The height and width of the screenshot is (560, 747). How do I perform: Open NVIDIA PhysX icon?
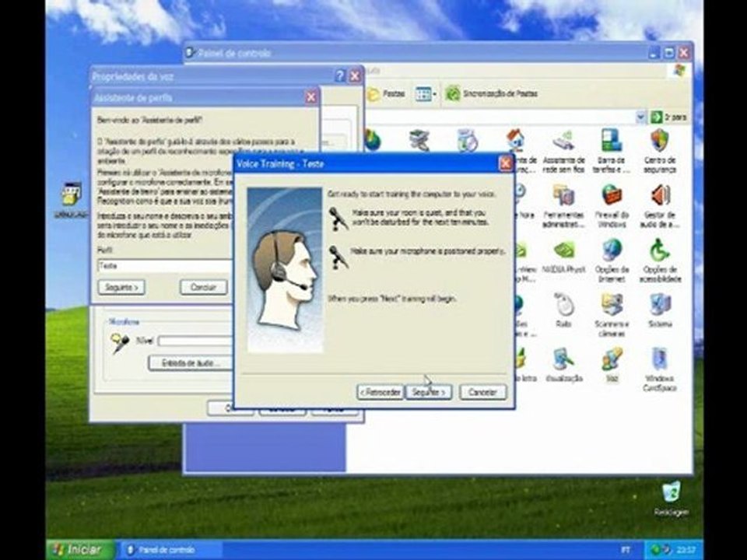coord(563,257)
